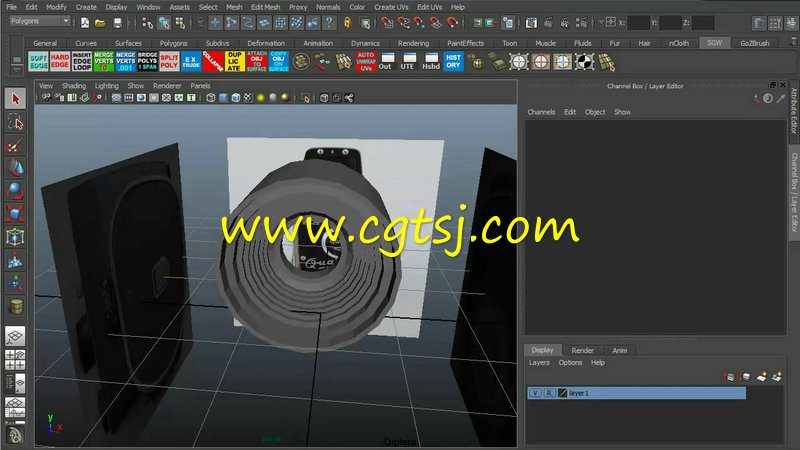
Task: Open the Options menu in Layer Editor
Action: click(570, 362)
